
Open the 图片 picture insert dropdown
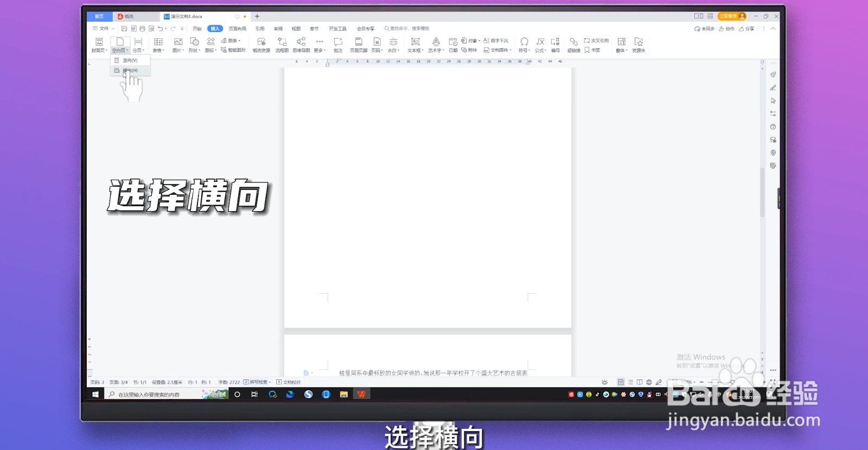[178, 45]
